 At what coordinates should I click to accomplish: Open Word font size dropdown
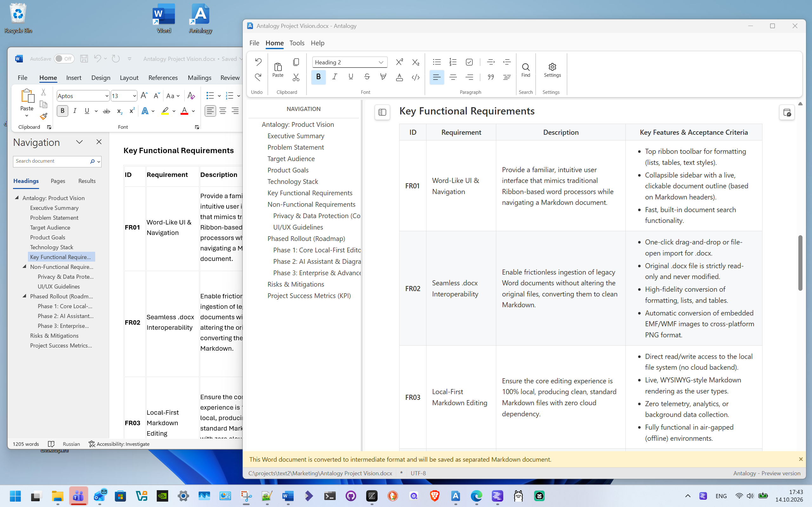[x=134, y=96]
